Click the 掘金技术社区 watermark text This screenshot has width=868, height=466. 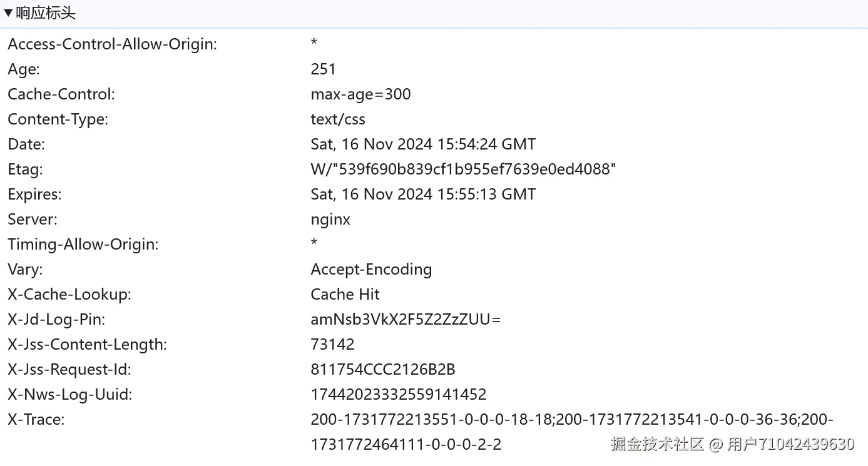click(x=657, y=444)
